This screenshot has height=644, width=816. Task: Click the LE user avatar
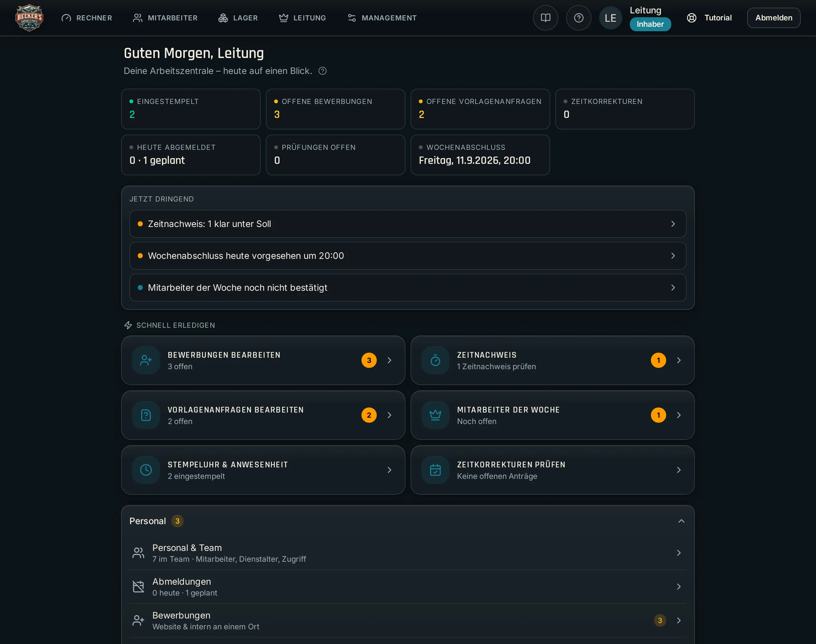click(610, 18)
